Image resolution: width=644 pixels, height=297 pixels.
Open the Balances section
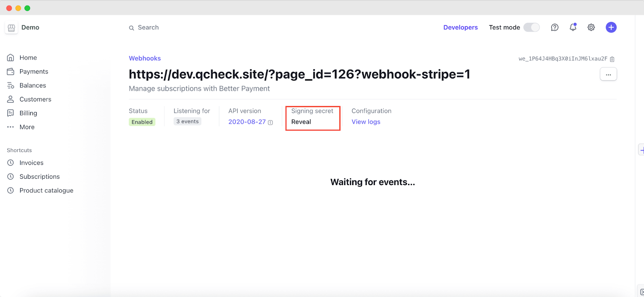click(33, 85)
